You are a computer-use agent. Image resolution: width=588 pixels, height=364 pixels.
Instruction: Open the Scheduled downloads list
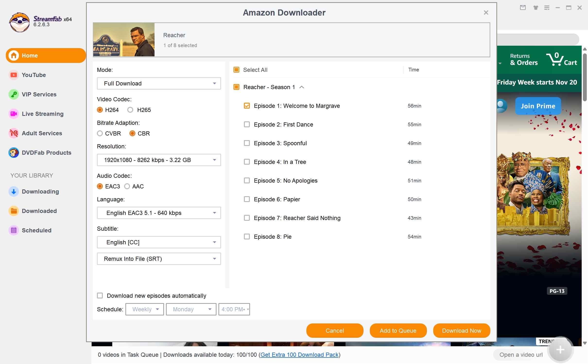click(37, 230)
